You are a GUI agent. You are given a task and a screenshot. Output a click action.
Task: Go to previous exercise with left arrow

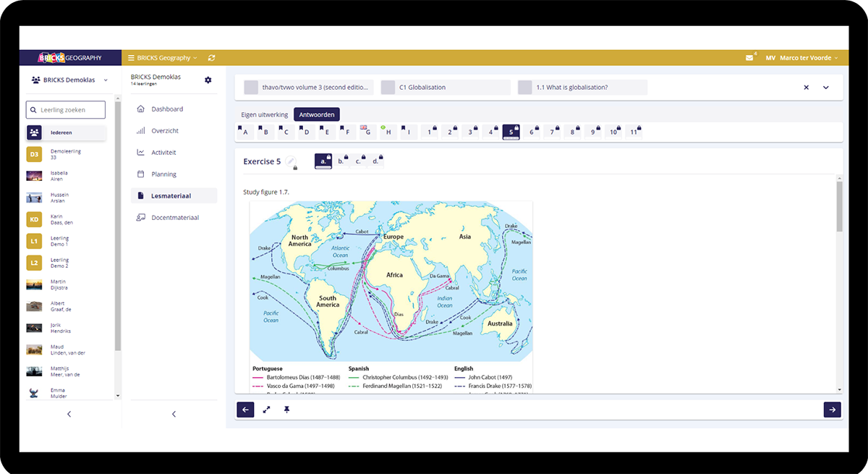pyautogui.click(x=245, y=410)
